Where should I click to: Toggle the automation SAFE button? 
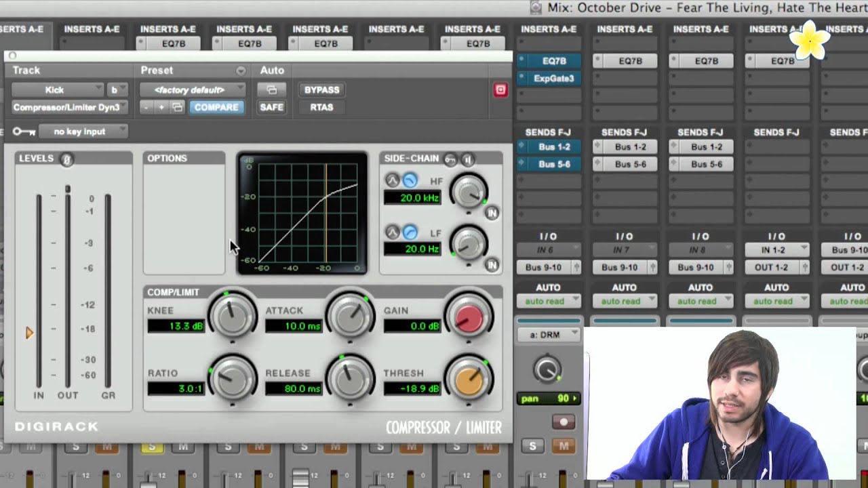271,107
